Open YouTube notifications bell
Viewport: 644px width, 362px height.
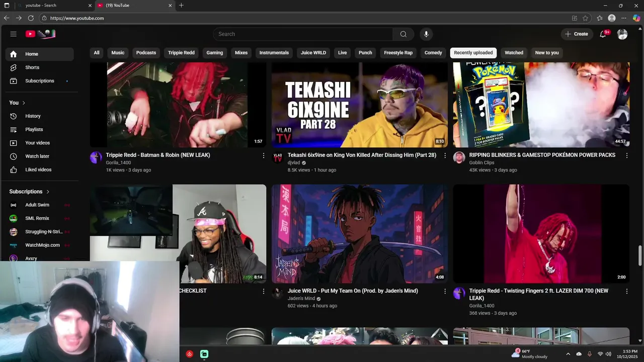(x=603, y=34)
